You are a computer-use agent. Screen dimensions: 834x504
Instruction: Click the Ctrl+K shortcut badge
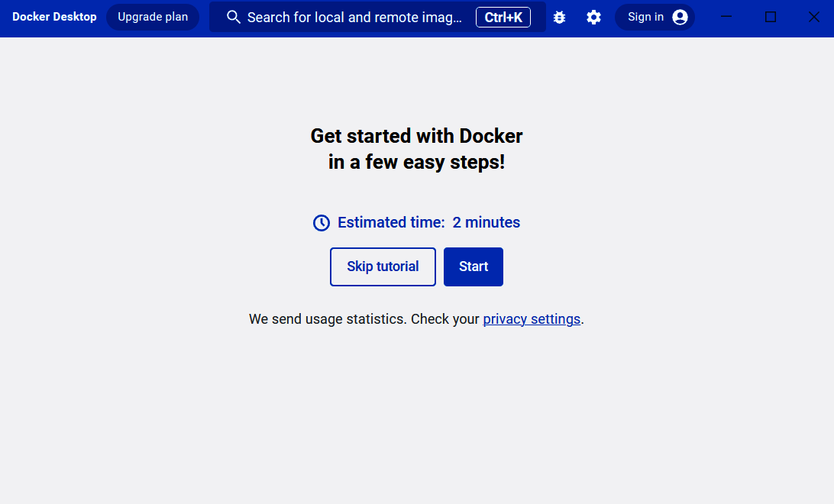(x=503, y=17)
